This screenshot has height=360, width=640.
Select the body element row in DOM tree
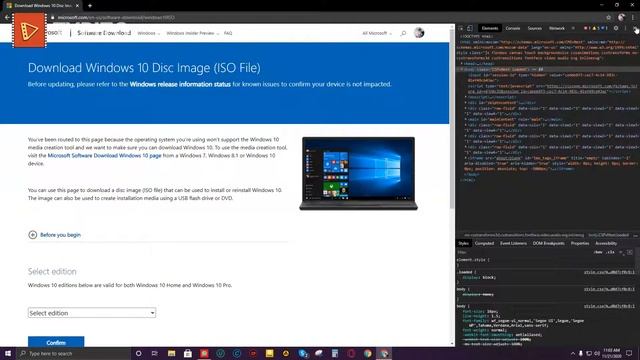point(547,69)
